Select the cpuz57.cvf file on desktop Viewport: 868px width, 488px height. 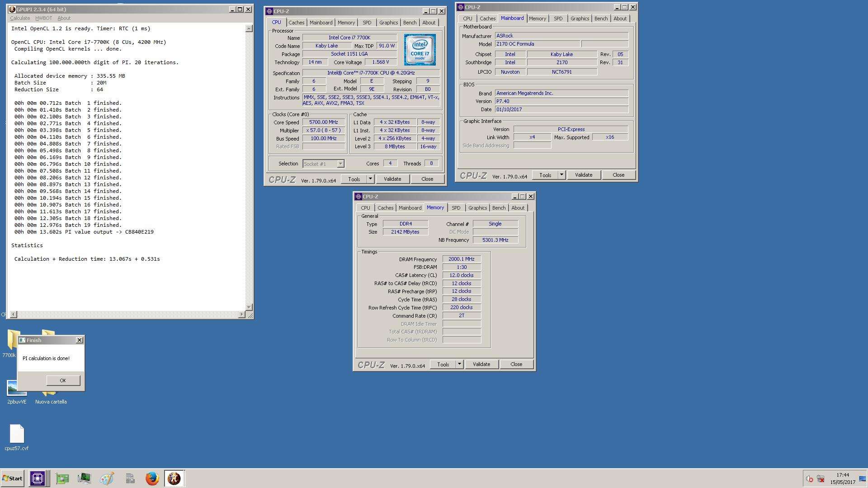point(17,437)
